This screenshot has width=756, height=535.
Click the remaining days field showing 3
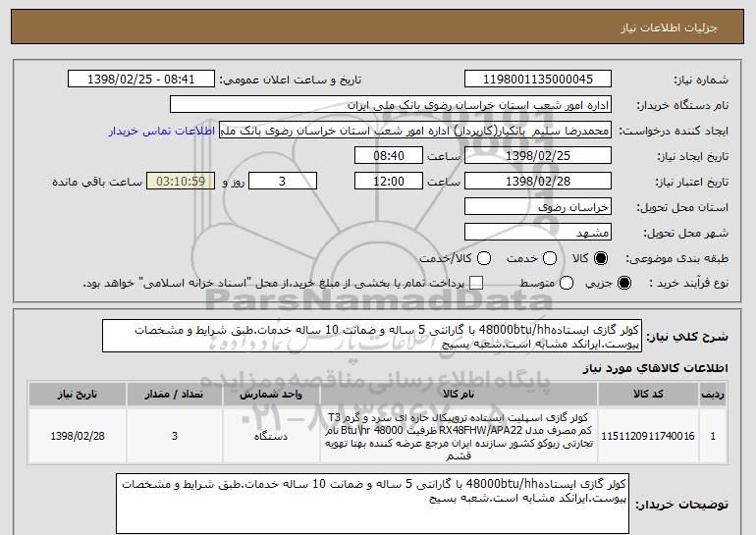coord(283,182)
